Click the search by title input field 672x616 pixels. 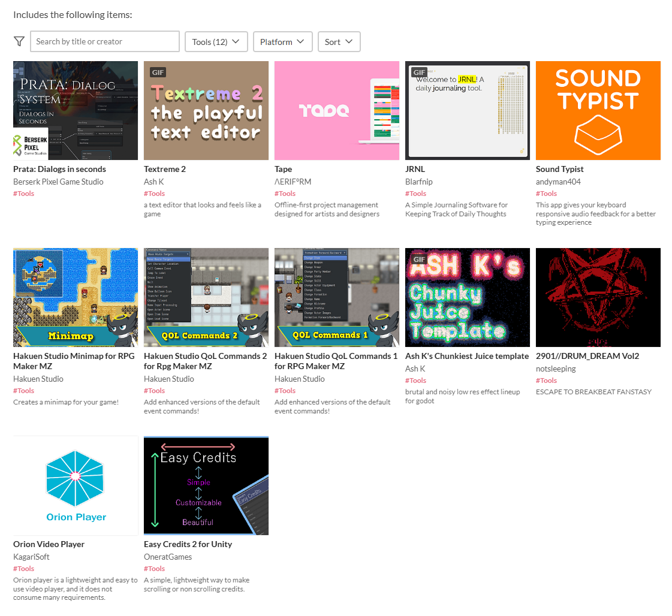(105, 41)
